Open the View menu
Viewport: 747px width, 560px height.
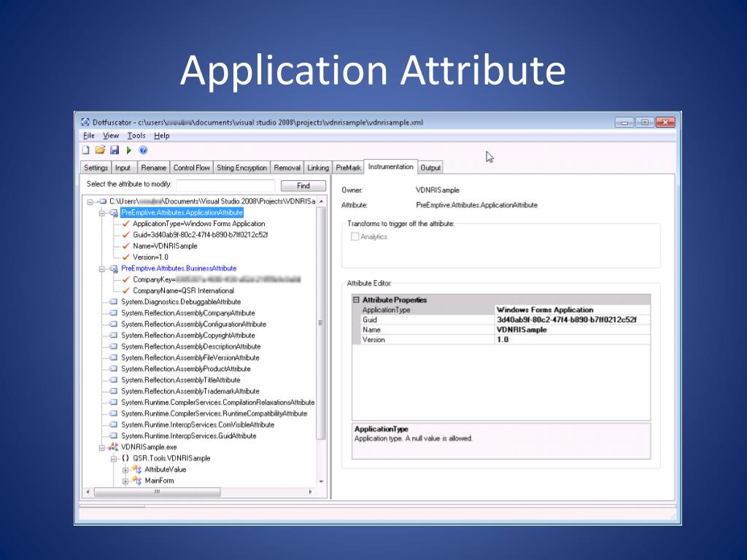point(111,136)
